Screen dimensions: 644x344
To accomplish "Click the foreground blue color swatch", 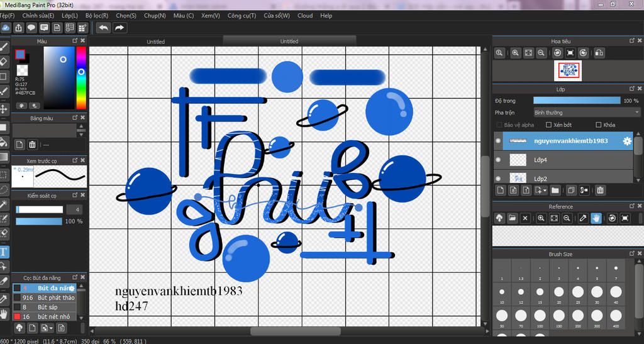I will pos(20,55).
